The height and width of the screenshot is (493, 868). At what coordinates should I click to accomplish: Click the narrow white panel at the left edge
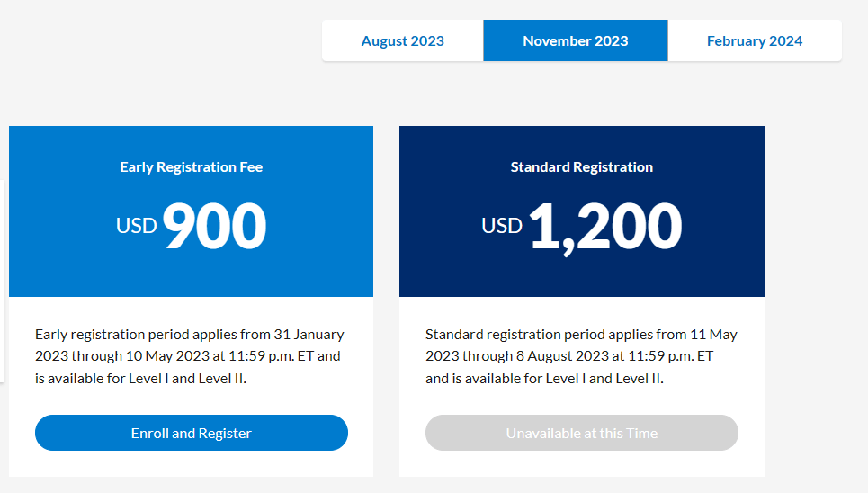pos(2,279)
